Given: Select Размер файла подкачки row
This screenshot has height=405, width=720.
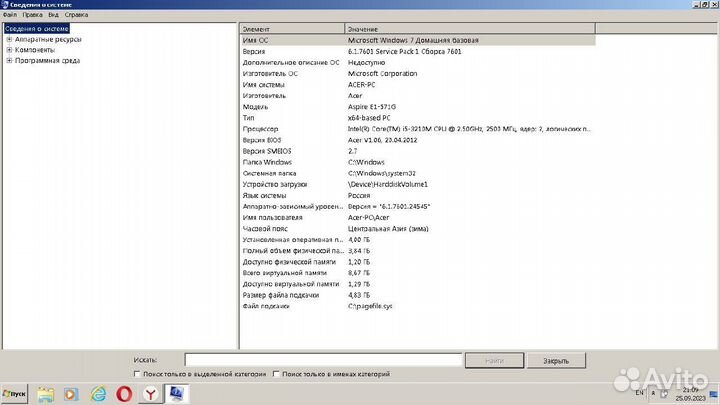Looking at the screenshot, I should click(418, 295).
